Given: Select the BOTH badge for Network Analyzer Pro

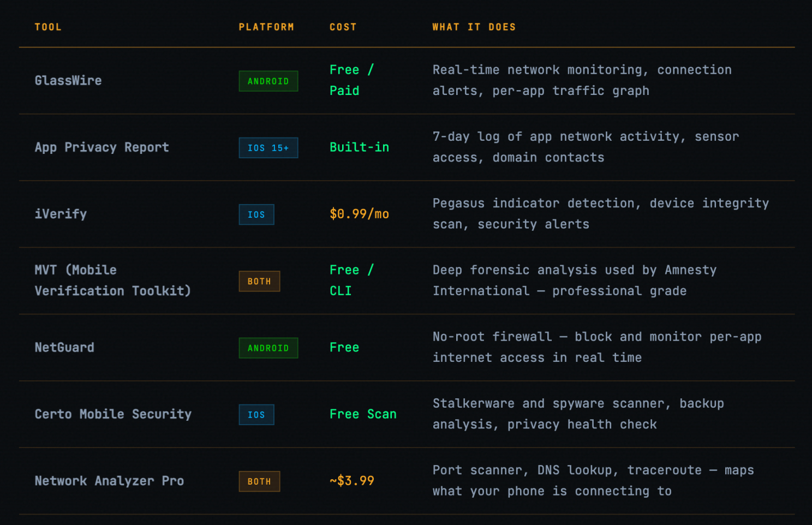Looking at the screenshot, I should [x=259, y=481].
